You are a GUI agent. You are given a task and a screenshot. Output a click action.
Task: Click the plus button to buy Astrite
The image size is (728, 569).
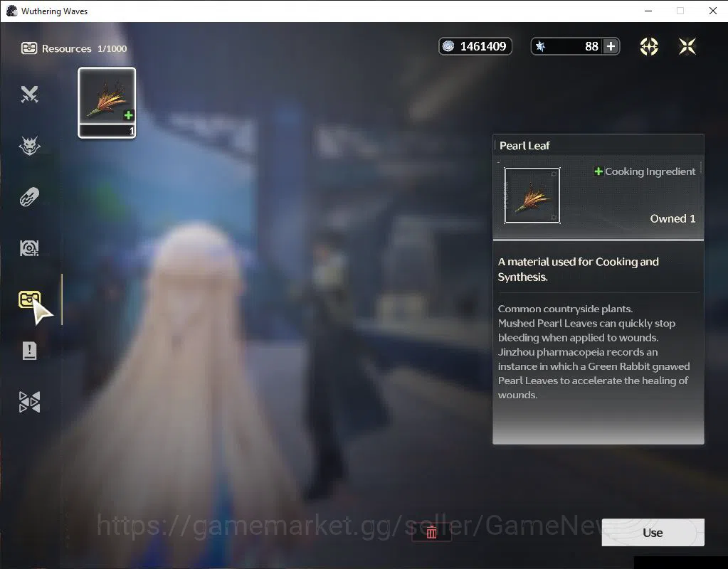coord(611,46)
